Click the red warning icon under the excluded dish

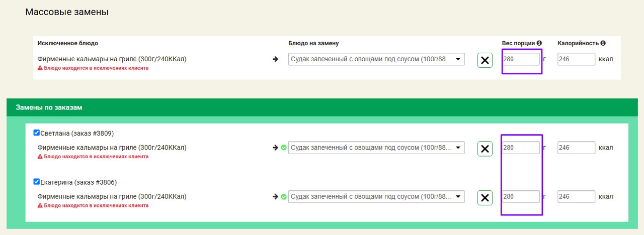coord(40,68)
